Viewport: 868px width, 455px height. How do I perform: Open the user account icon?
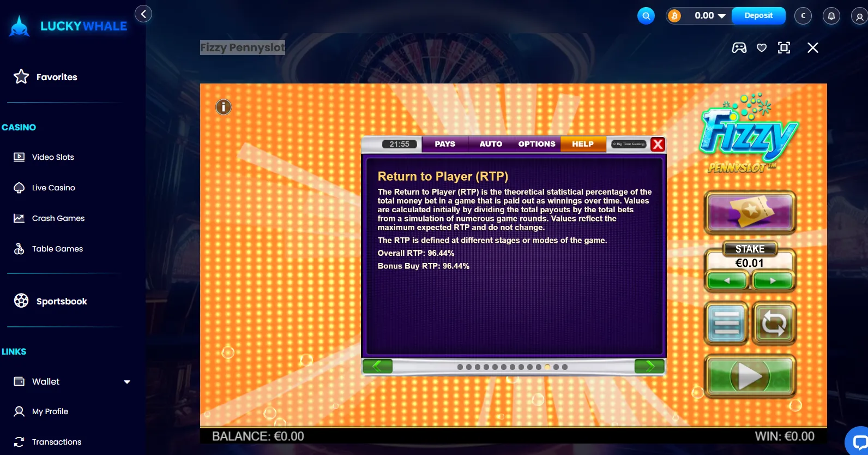pos(860,16)
